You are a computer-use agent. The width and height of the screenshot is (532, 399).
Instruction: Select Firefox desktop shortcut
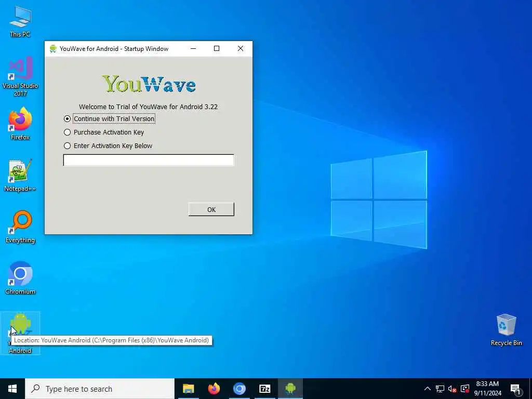click(20, 124)
